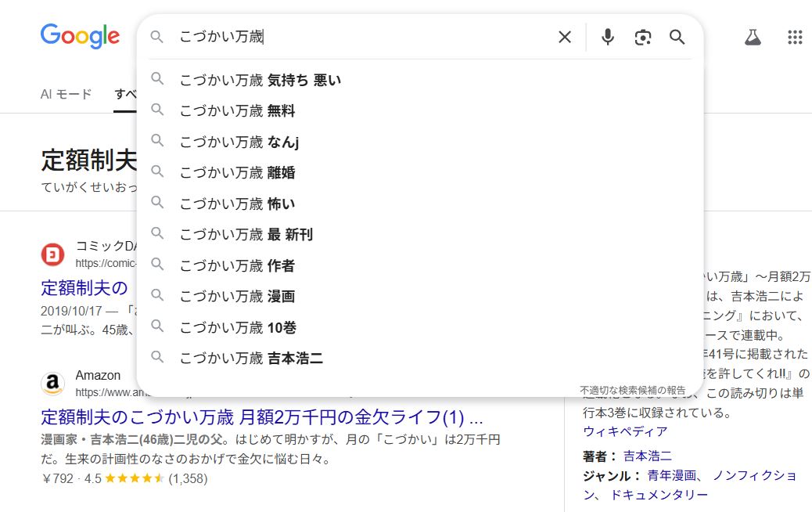Pick the suggestion こづかい万歳 吉本浩二

pyautogui.click(x=251, y=359)
